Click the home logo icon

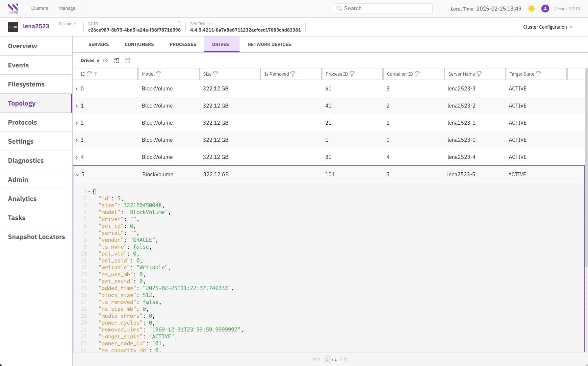[x=13, y=9]
